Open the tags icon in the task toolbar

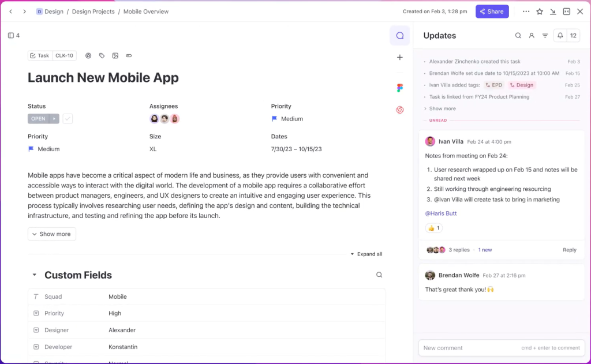coord(102,56)
